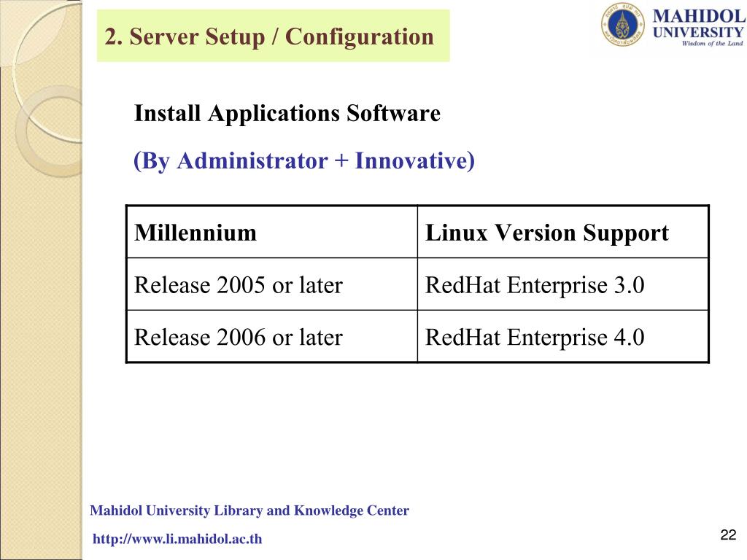Click the 'Release 2006 or later' cell
The height and width of the screenshot is (560, 747).
(272, 336)
